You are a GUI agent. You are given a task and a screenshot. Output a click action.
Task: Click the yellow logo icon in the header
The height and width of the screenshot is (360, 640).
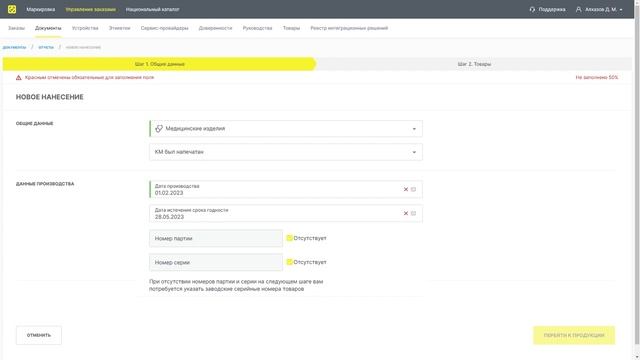[x=12, y=9]
